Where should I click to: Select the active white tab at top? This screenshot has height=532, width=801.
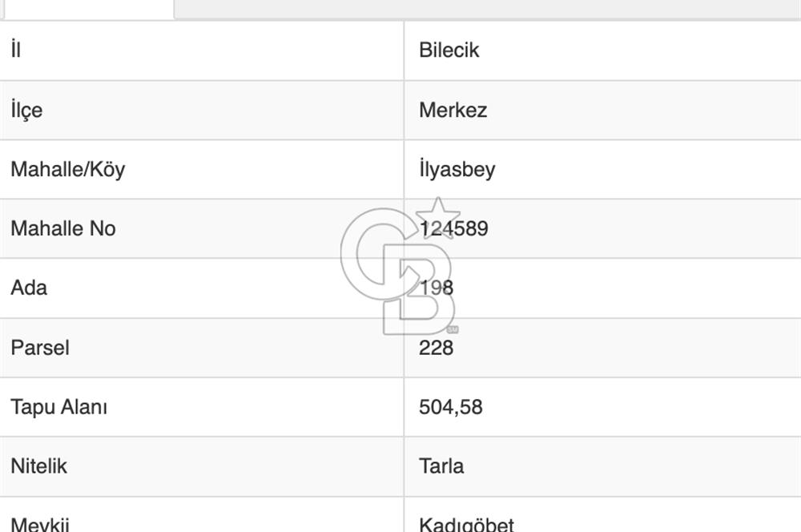[x=87, y=8]
